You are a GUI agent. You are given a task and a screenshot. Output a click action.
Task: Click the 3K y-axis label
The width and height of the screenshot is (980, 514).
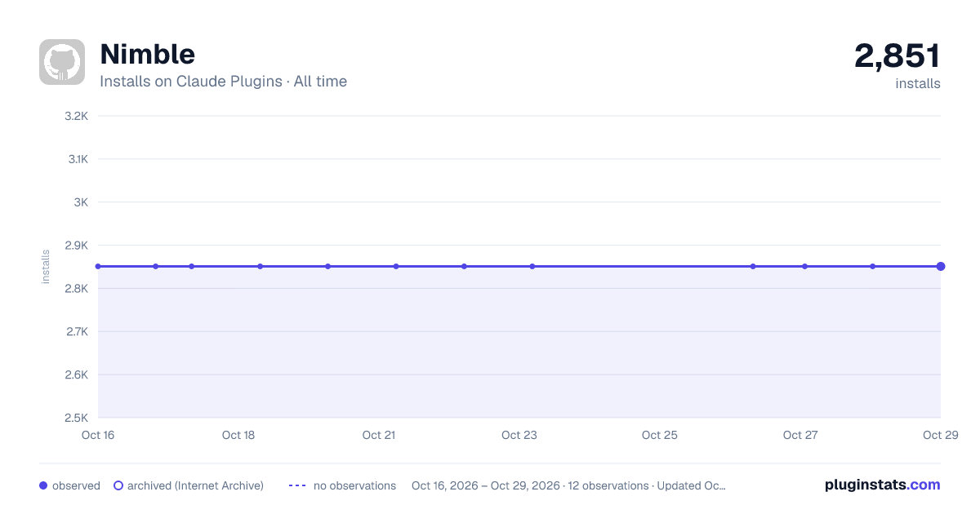[x=81, y=202]
